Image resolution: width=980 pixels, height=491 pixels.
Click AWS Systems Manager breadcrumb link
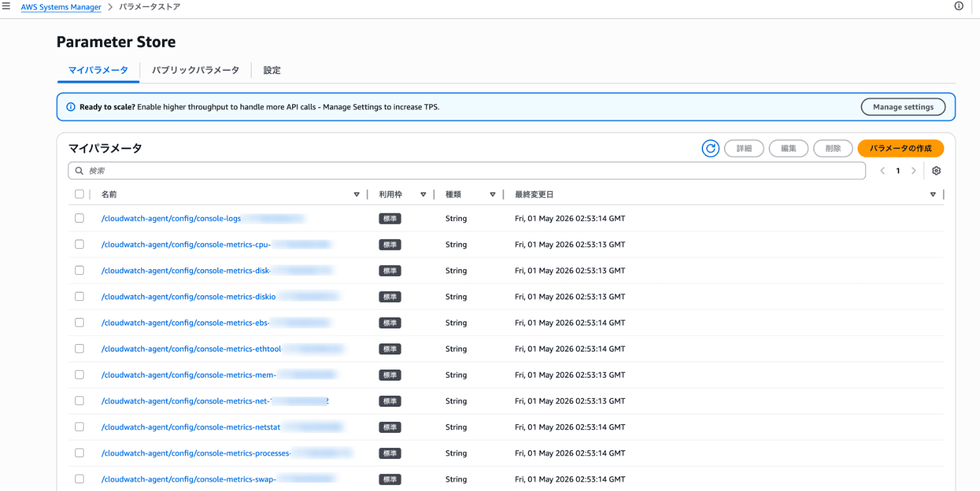61,7
